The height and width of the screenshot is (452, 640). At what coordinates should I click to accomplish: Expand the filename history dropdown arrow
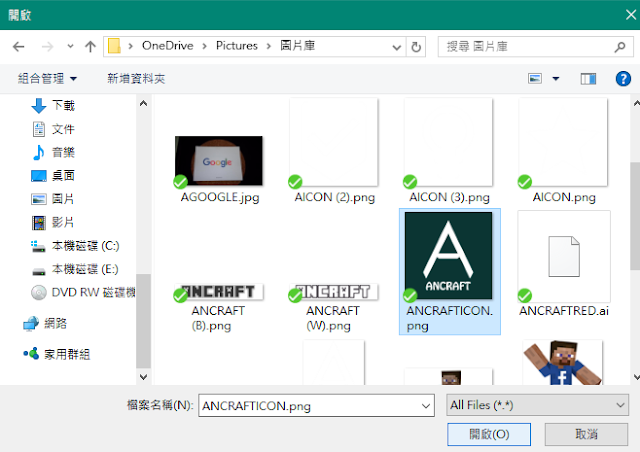click(x=426, y=406)
